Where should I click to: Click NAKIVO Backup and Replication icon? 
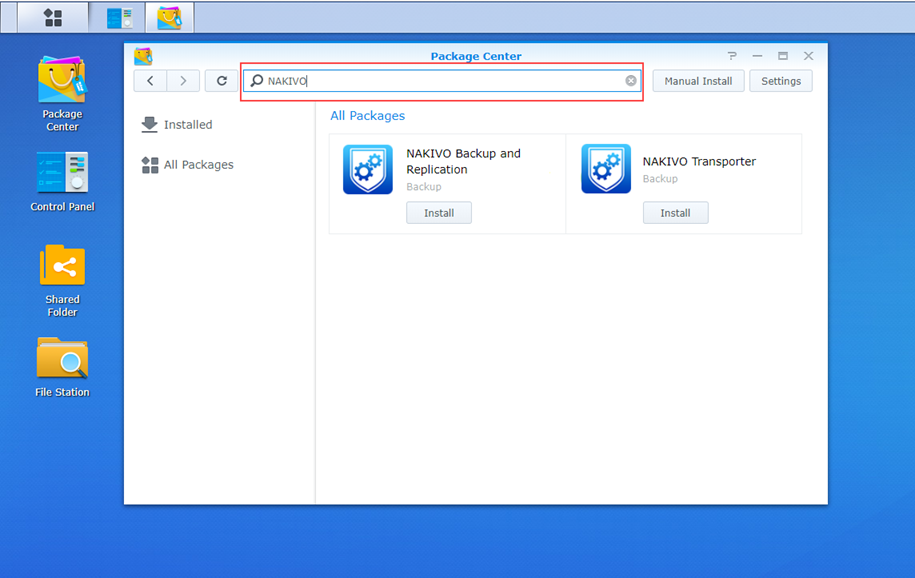[x=367, y=169]
